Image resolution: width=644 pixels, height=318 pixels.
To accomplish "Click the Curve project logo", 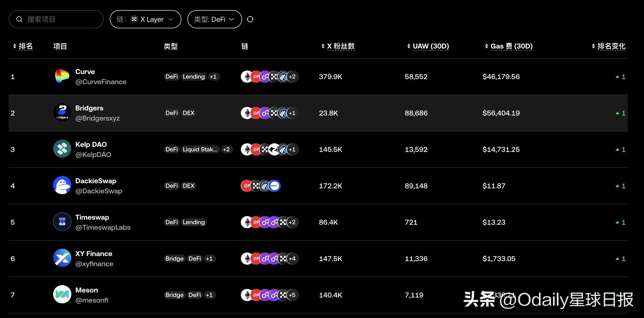I will click(62, 76).
